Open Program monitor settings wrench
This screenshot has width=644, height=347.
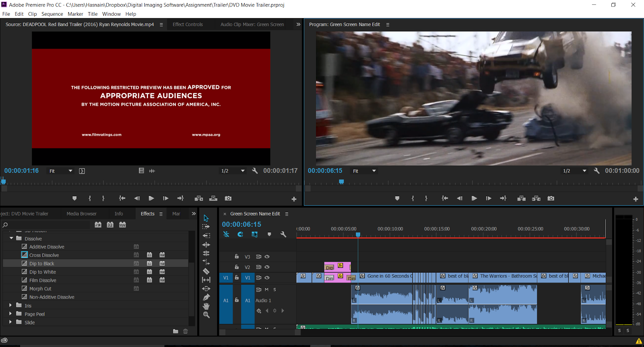coord(597,171)
